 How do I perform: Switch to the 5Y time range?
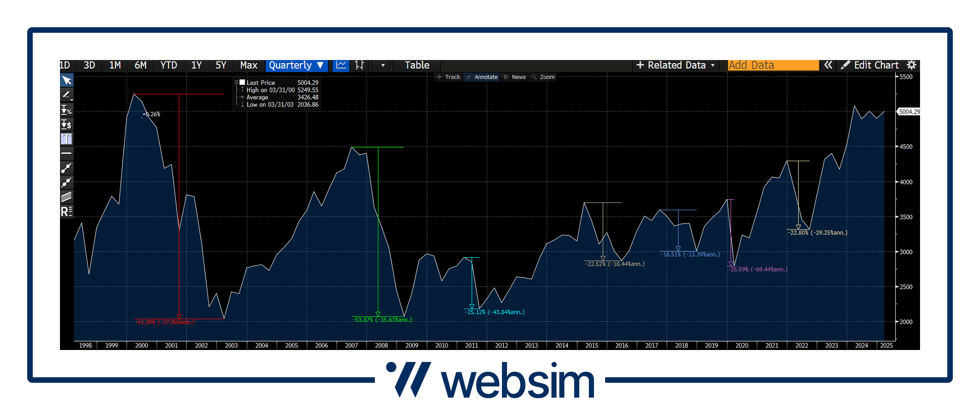(x=221, y=65)
